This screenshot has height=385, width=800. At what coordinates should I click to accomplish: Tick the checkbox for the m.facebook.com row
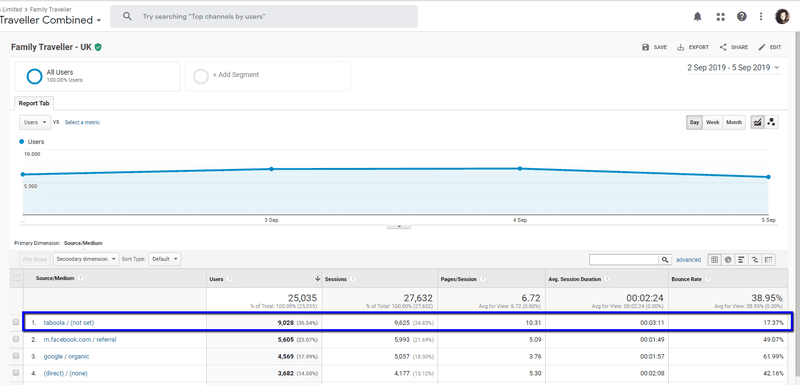point(16,339)
